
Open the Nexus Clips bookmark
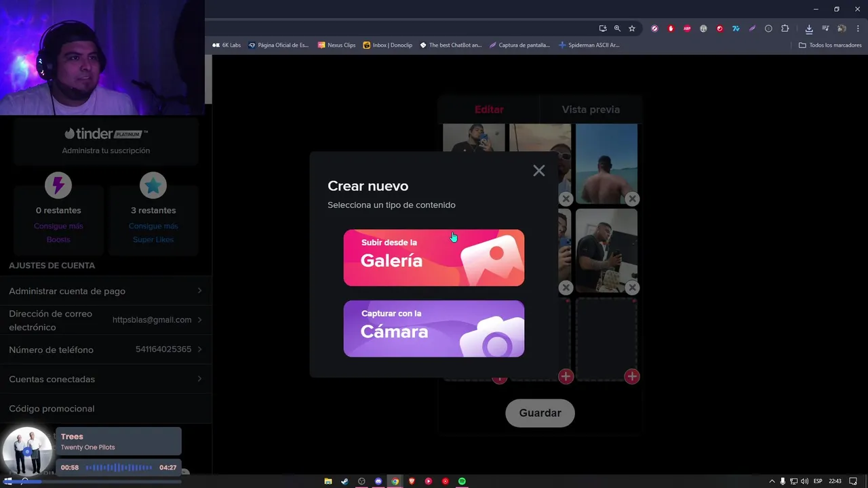[337, 45]
